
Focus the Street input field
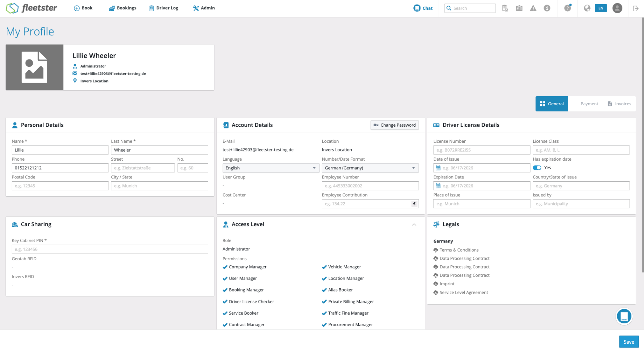click(143, 168)
